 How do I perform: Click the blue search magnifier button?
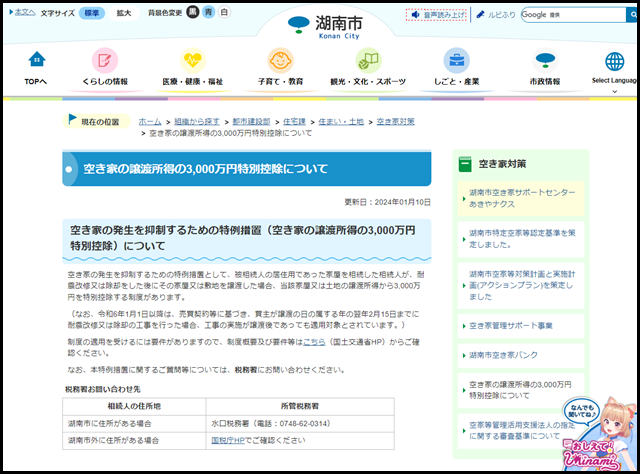click(632, 15)
